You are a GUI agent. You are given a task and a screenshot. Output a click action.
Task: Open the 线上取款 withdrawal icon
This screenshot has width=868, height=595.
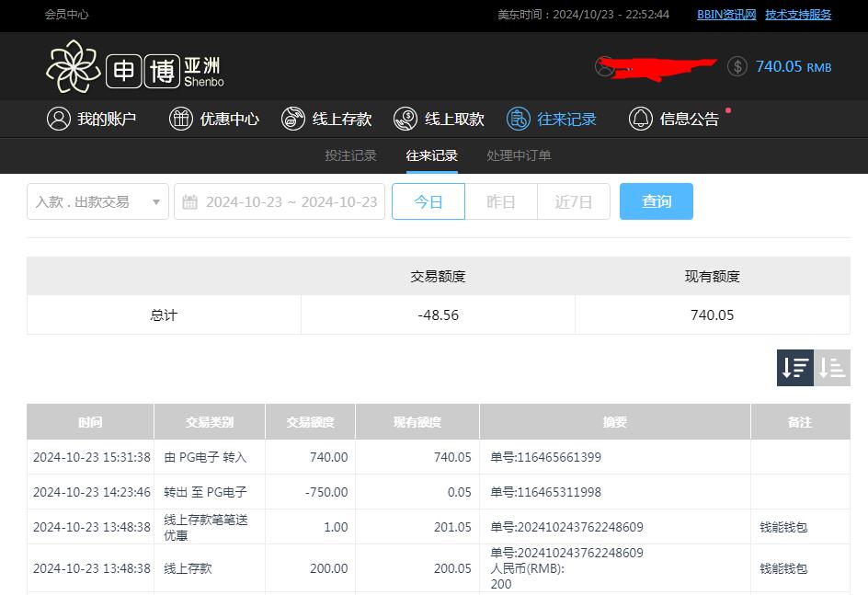coord(405,118)
